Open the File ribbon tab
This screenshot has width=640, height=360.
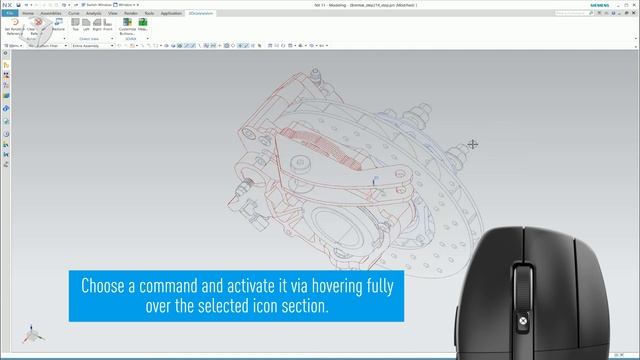[x=9, y=13]
